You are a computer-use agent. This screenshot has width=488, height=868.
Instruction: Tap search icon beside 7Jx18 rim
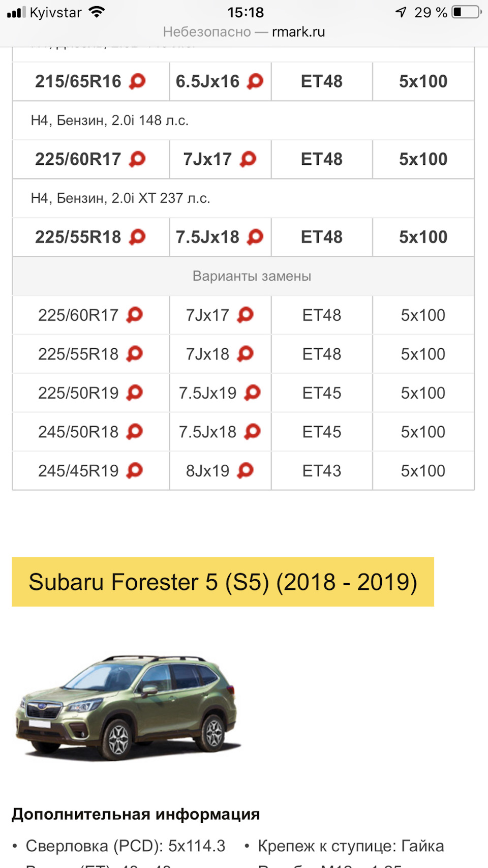[x=246, y=353]
